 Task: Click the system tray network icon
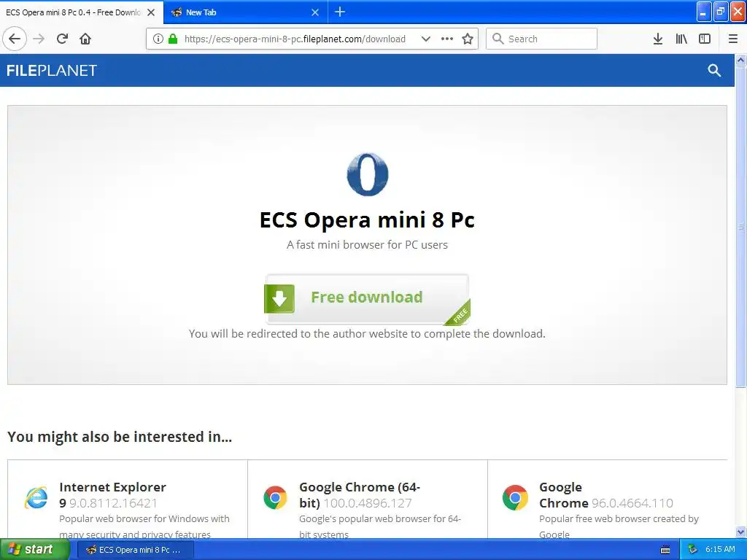coord(693,550)
